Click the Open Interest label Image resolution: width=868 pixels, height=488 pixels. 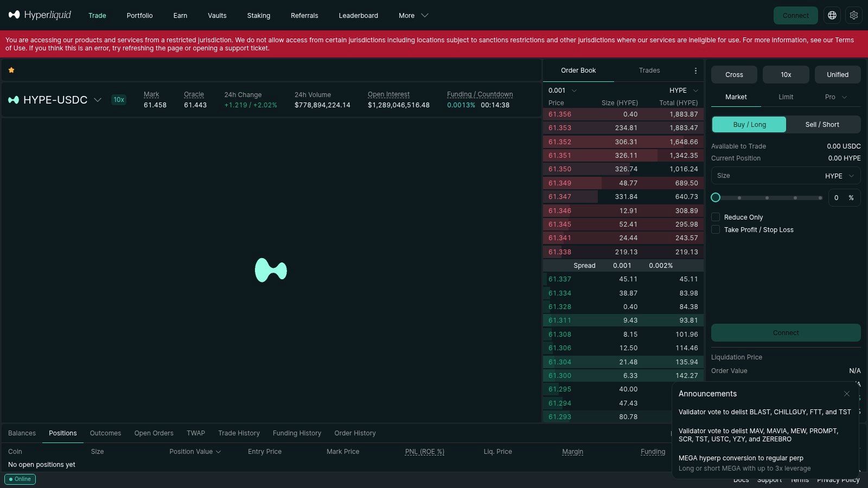click(x=388, y=94)
